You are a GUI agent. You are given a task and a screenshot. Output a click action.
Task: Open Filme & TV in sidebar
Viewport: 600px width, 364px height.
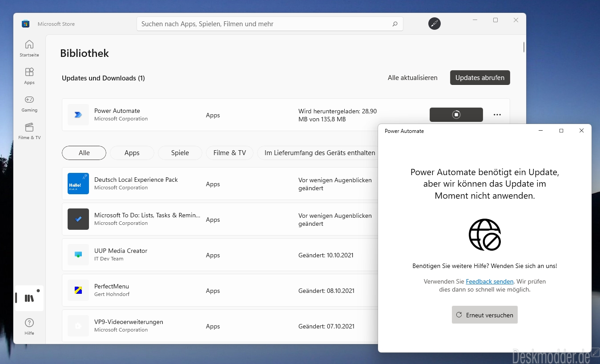29,131
